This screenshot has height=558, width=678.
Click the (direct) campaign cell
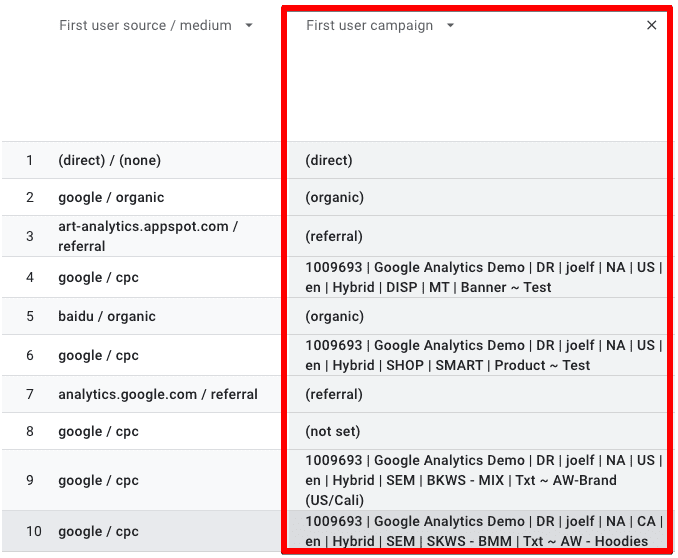tap(329, 160)
